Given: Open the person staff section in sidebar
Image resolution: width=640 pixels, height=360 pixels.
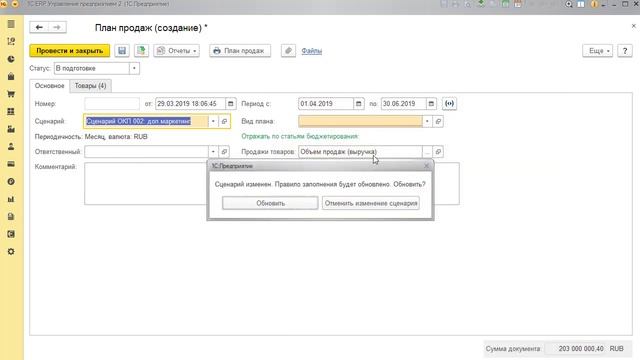Looking at the screenshot, I should pyautogui.click(x=11, y=147).
